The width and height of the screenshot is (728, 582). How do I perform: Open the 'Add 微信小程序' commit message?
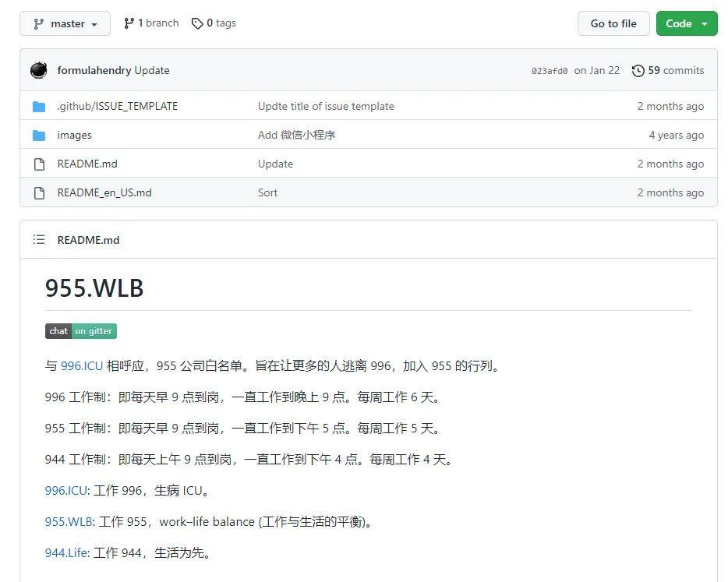pyautogui.click(x=297, y=135)
